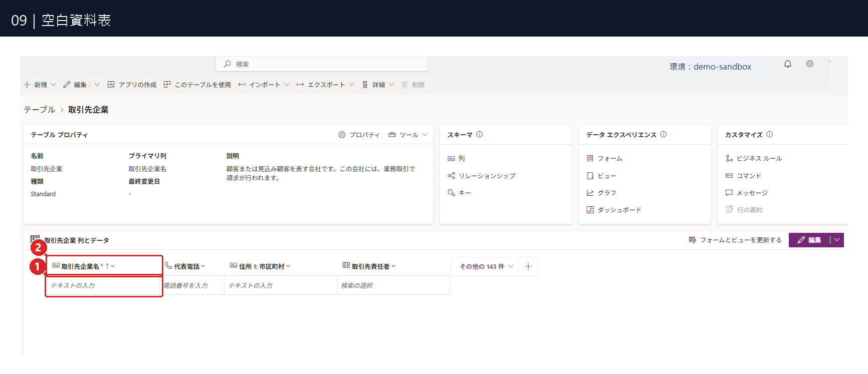
Task: Expand the 新規 dropdown
Action: pos(53,85)
